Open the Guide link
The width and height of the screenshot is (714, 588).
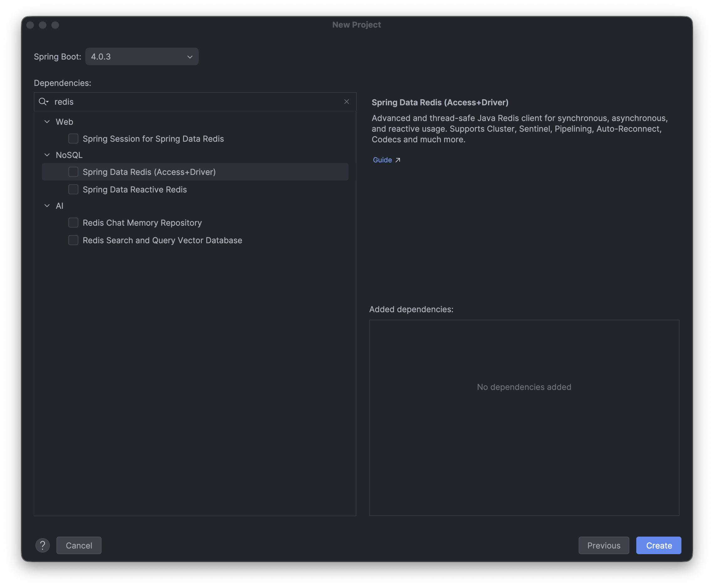coord(382,160)
